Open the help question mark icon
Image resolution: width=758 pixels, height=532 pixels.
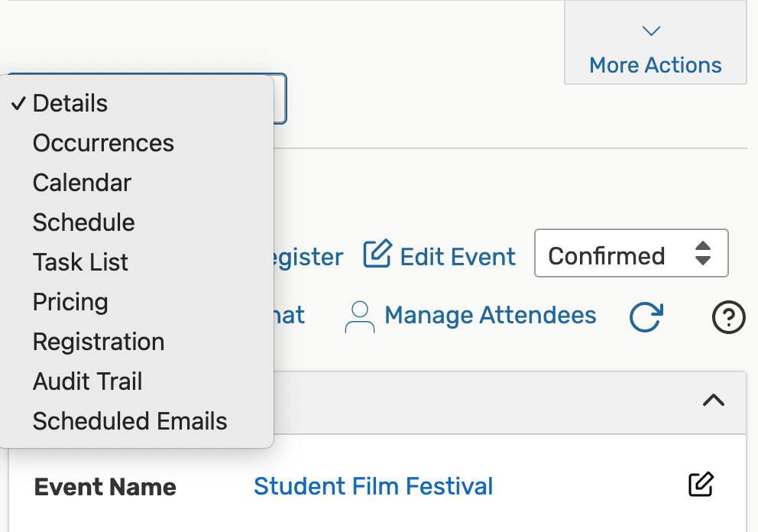coord(728,316)
